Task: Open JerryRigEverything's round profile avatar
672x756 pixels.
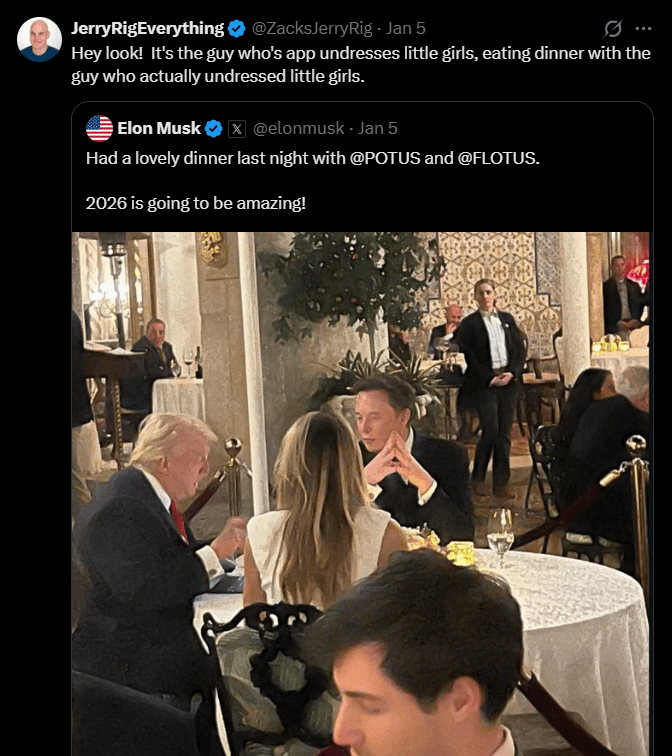Action: [x=40, y=40]
